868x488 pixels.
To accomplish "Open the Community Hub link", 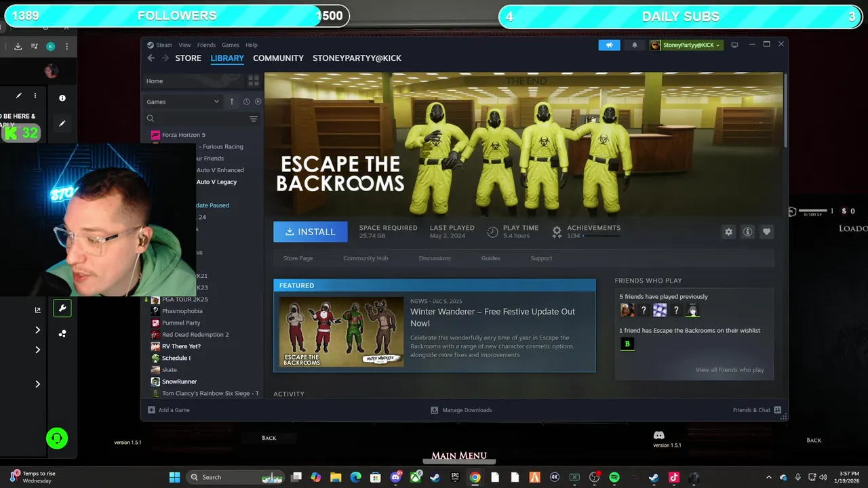I will coord(366,258).
